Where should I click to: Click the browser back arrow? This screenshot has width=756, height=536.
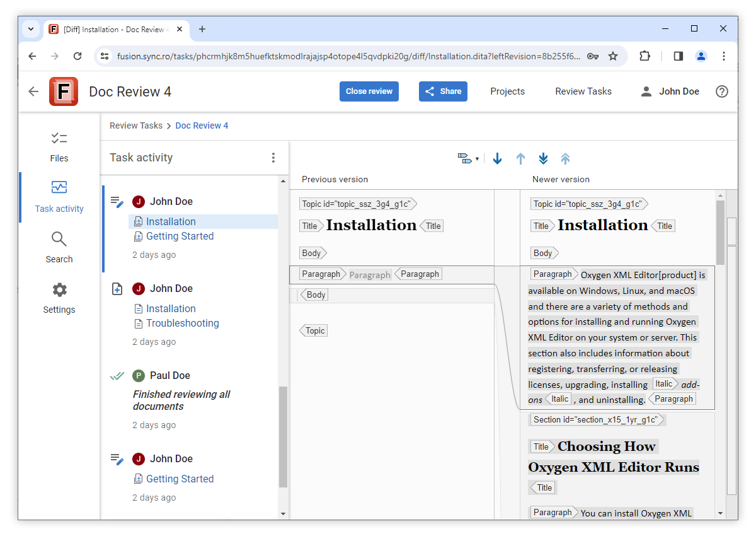(x=33, y=56)
